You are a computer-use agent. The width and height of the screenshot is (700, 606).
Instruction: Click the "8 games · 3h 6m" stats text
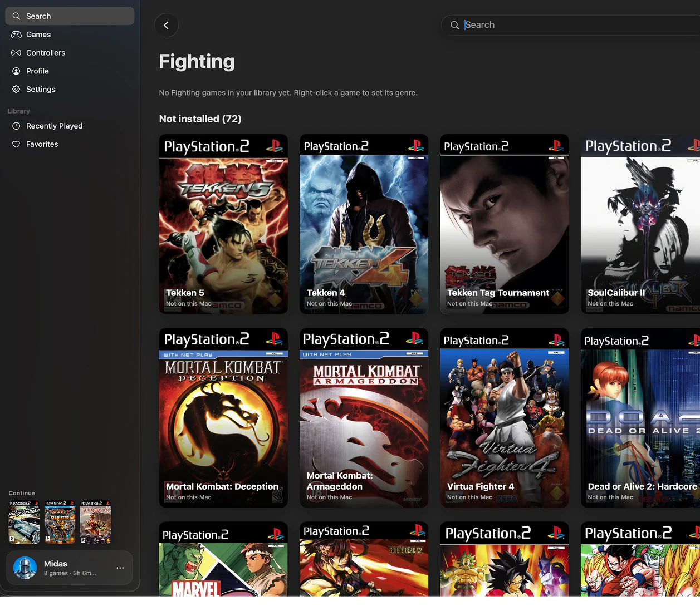tap(70, 573)
